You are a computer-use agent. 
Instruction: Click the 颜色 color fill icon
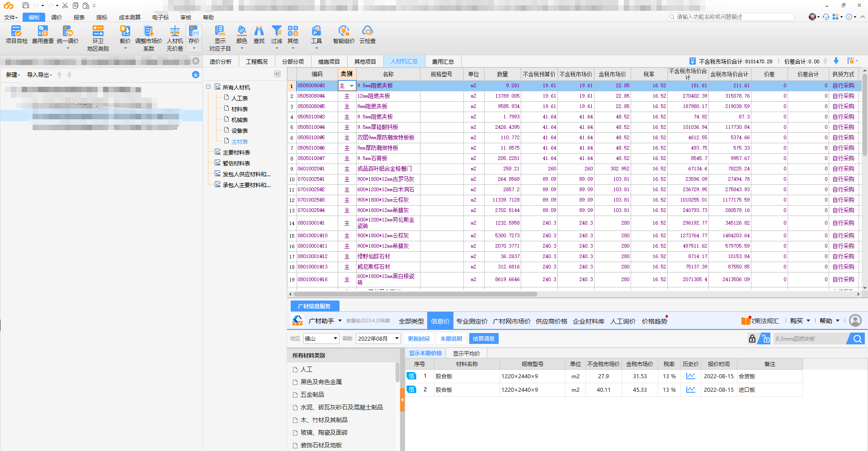pos(242,31)
